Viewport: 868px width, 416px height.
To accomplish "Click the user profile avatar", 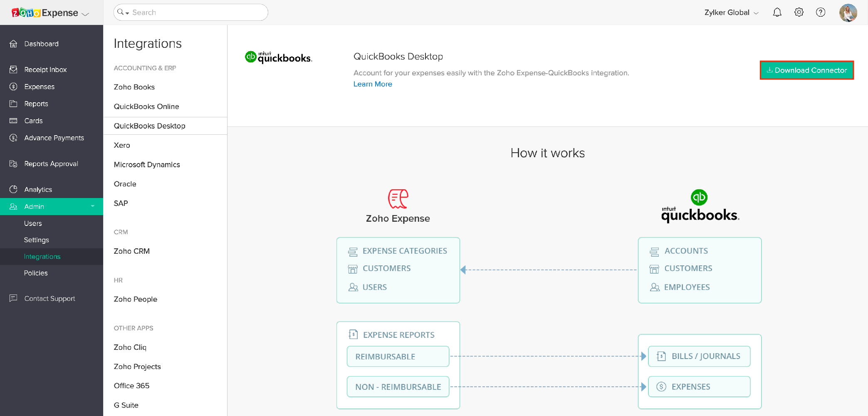I will 848,12.
